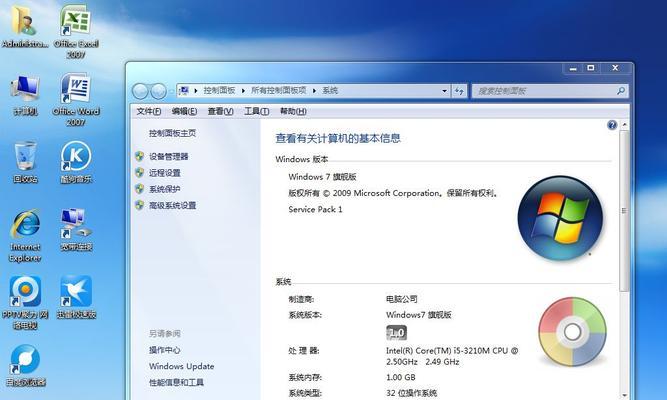Expand the arrow after 控制面板 breadcrumb
This screenshot has width=667, height=400.
(x=243, y=91)
